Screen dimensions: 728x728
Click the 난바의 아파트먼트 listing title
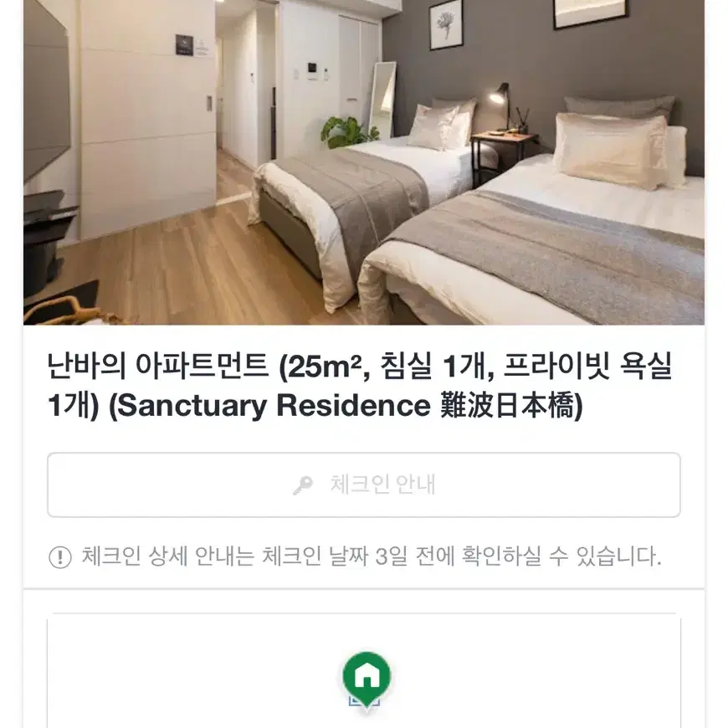pos(360,386)
